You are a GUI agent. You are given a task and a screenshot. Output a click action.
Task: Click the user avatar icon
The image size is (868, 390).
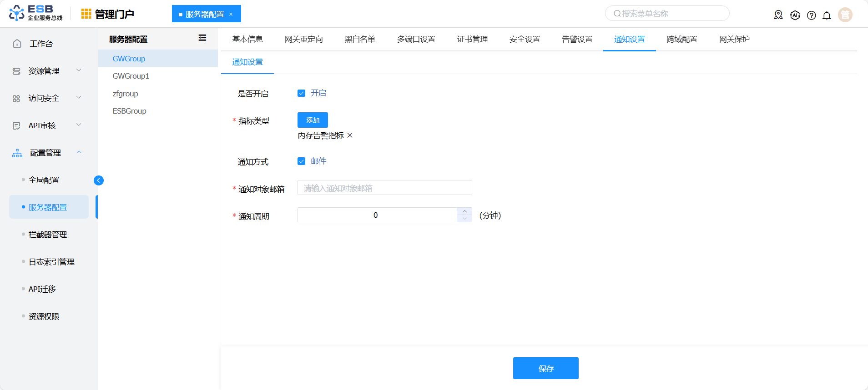pos(845,15)
